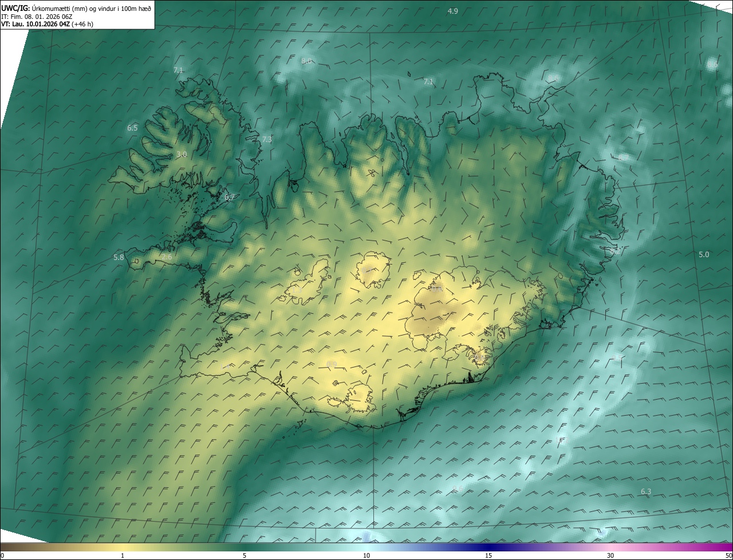Image resolution: width=733 pixels, height=560 pixels.
Task: Click the color scale tick label 0
Action: tap(2, 555)
